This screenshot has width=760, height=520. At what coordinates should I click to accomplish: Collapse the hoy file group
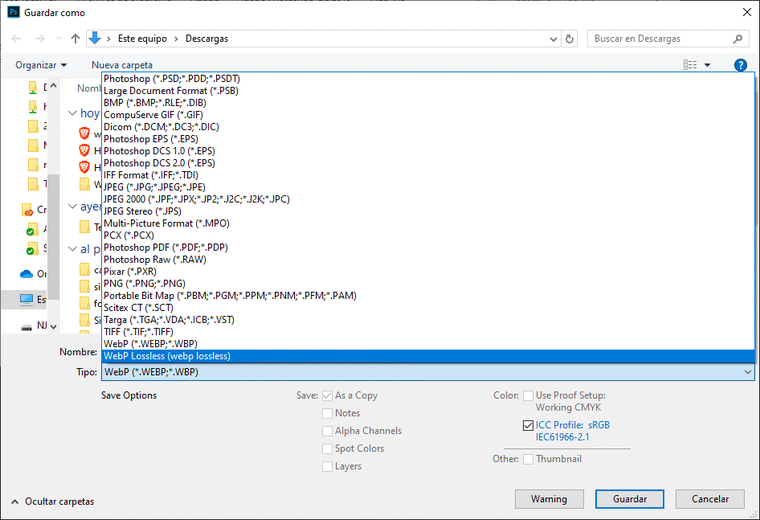[73, 113]
